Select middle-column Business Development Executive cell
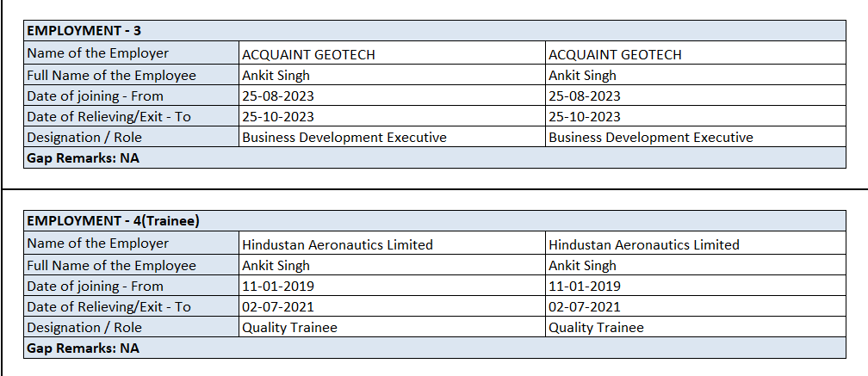868x376 pixels. point(344,137)
